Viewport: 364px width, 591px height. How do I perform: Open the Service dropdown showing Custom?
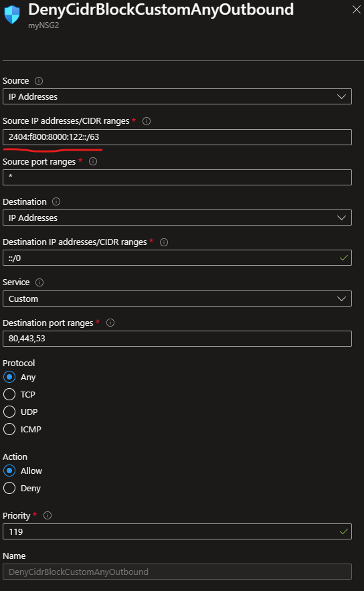[x=177, y=299]
